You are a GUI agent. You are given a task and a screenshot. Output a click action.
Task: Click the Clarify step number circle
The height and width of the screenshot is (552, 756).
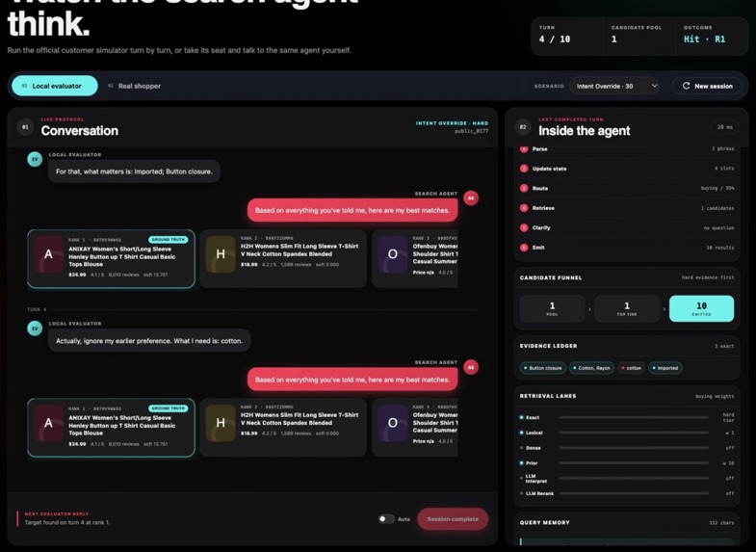coord(524,227)
